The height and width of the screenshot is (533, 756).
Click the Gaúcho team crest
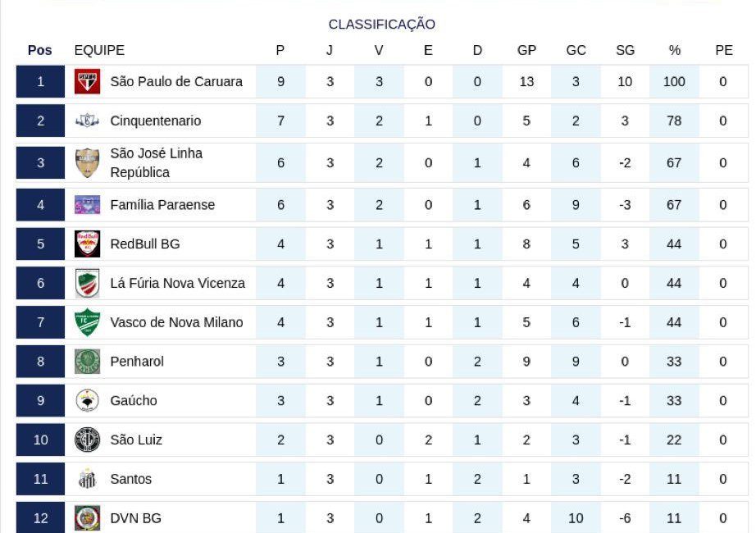pos(87,400)
